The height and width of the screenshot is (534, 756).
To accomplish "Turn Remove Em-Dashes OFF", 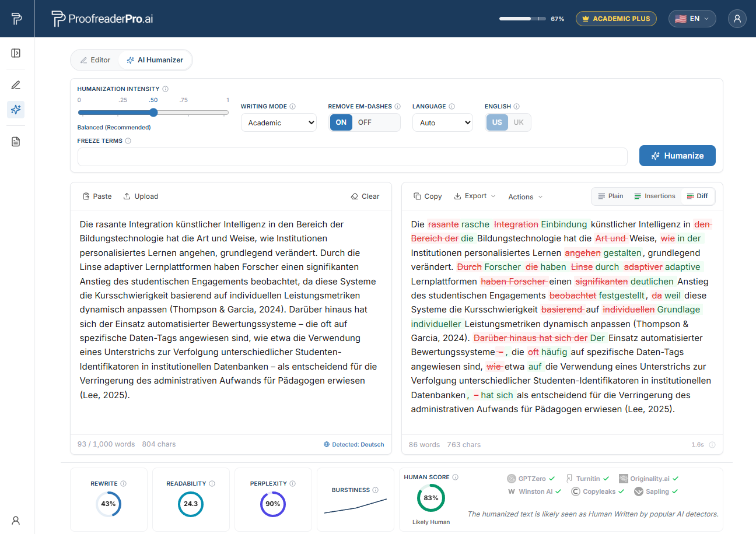I will click(x=365, y=122).
